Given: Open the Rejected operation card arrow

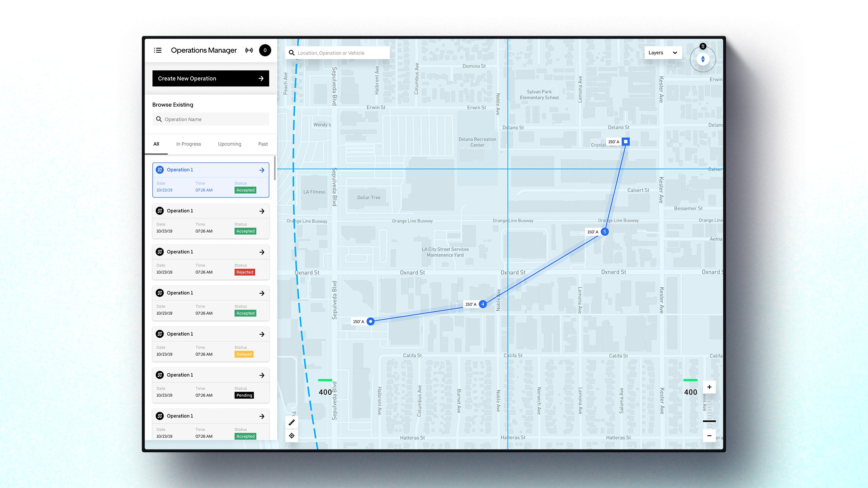Looking at the screenshot, I should [x=262, y=252].
